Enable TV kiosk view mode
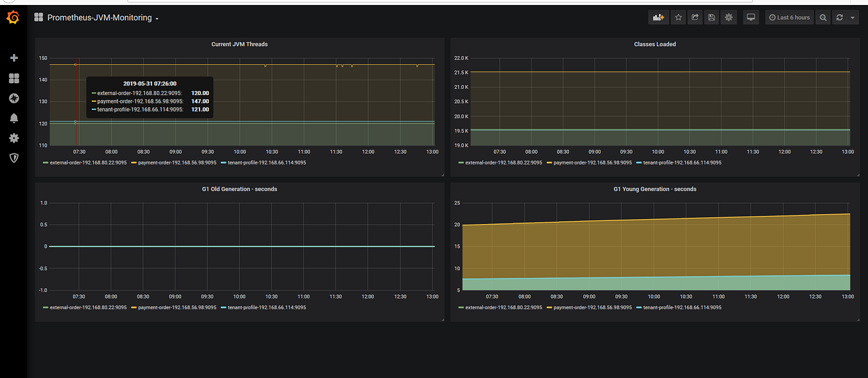 751,17
